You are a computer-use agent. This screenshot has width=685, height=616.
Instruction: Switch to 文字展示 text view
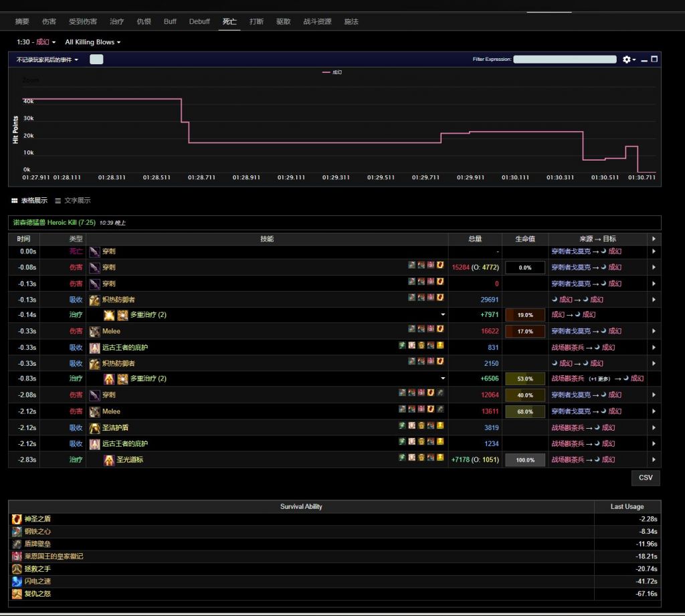click(72, 201)
